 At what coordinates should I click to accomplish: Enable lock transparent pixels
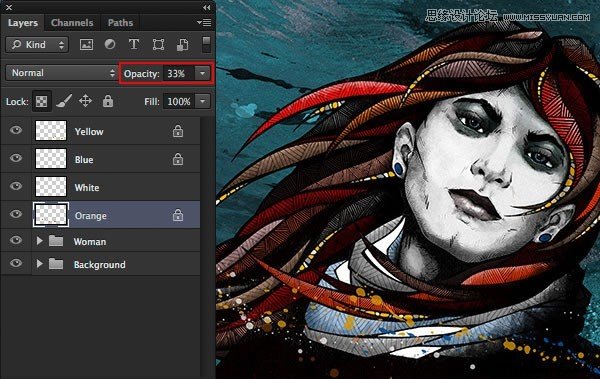click(x=41, y=101)
